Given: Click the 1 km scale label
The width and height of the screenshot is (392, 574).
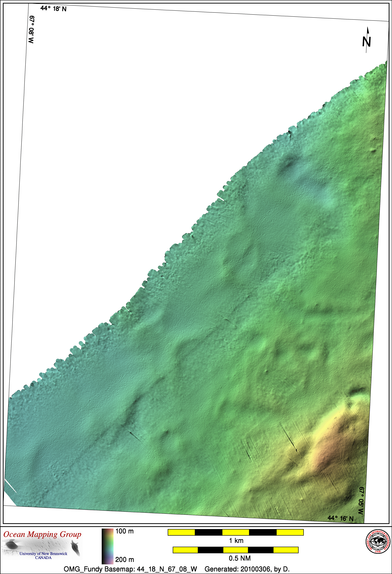Looking at the screenshot, I should point(236,541).
